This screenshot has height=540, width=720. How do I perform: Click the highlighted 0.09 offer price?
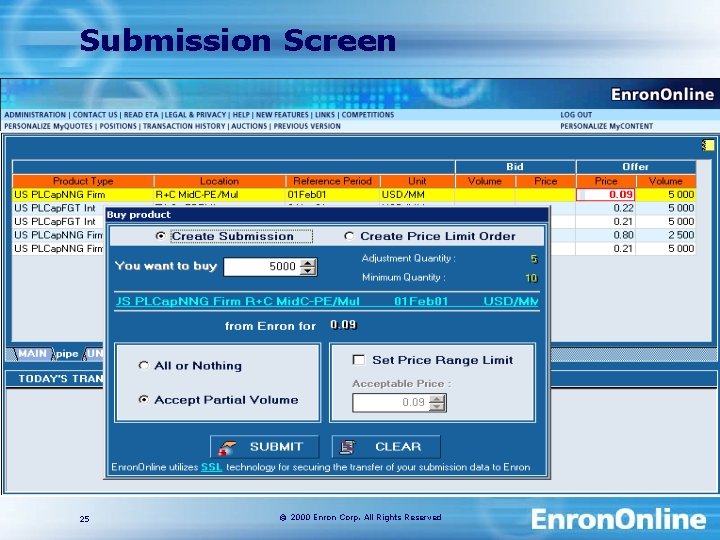pos(605,194)
